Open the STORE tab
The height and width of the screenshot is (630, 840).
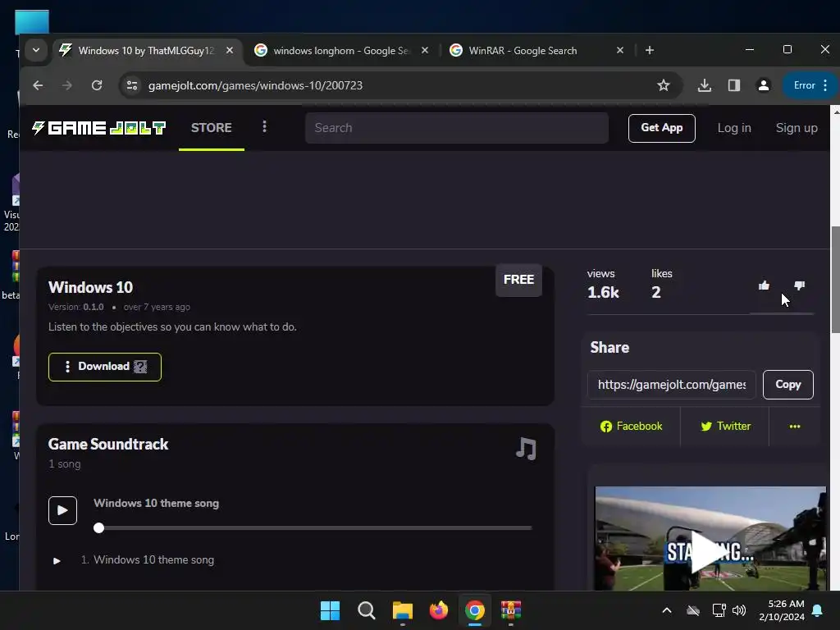pyautogui.click(x=212, y=128)
